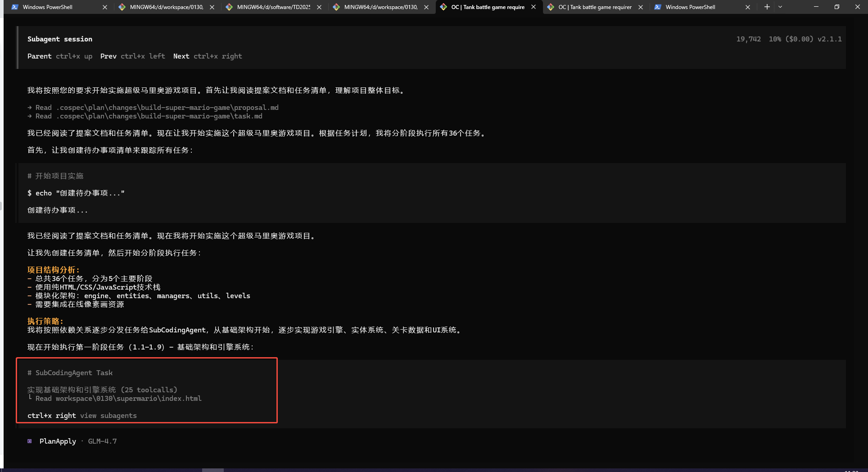Click the Git Bash icon on TD2025 tab
The width and height of the screenshot is (868, 472).
(229, 7)
